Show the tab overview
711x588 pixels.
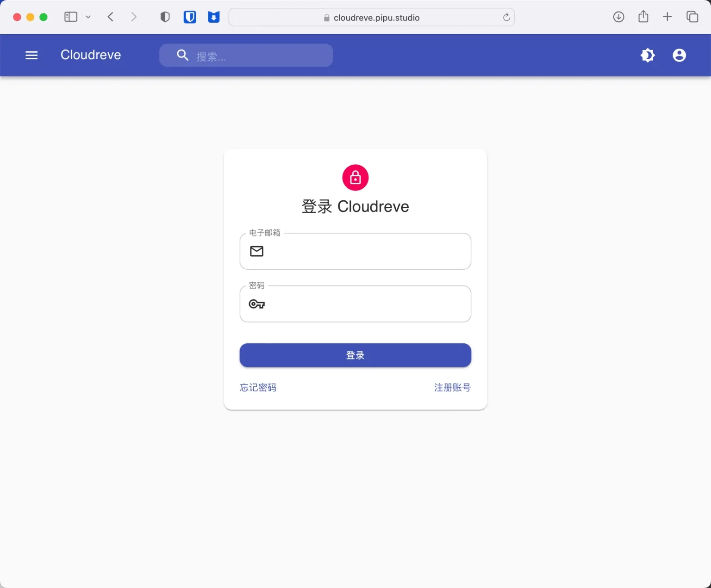(x=692, y=17)
